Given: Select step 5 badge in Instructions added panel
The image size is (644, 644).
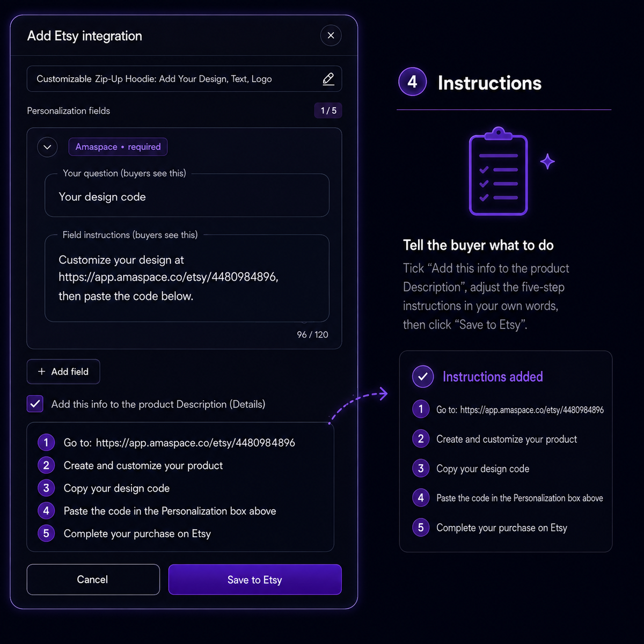Looking at the screenshot, I should (421, 528).
